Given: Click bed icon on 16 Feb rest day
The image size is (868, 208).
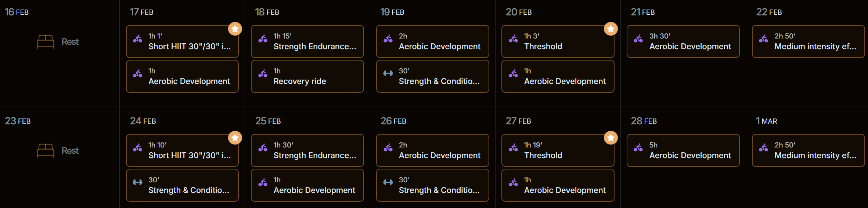Looking at the screenshot, I should coord(46,41).
